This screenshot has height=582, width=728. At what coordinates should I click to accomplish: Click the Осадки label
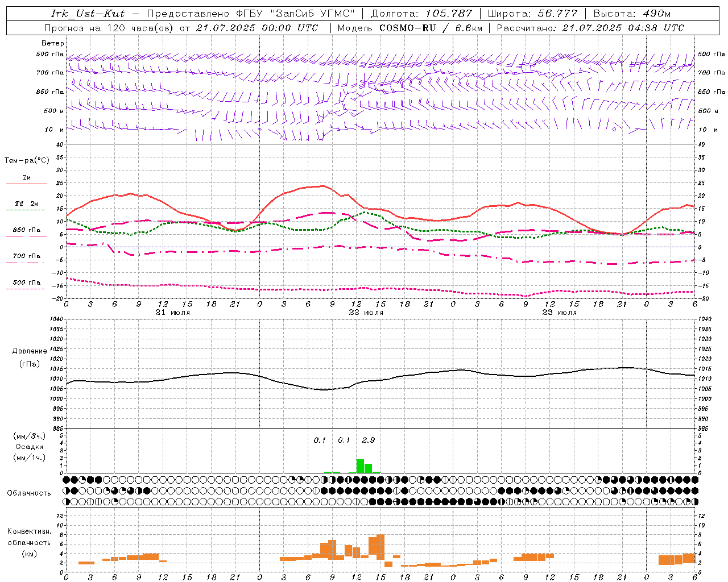29,447
